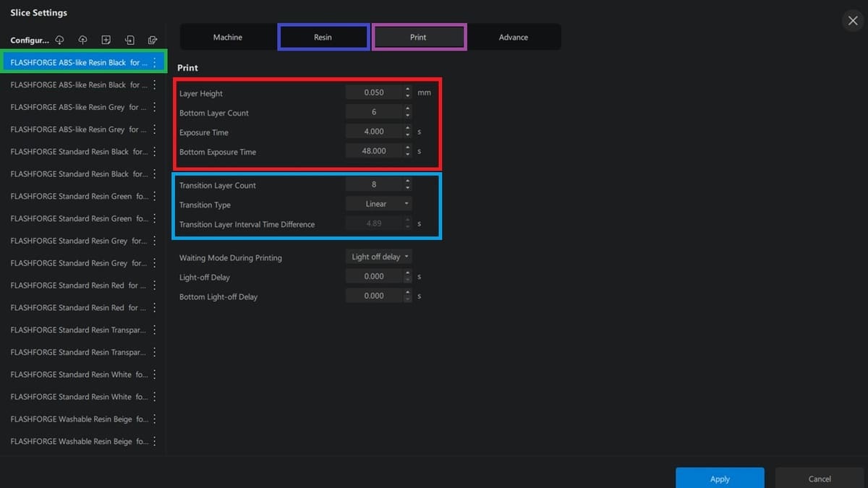Increase Transition Layer Count stepper
868x488 pixels.
point(408,181)
